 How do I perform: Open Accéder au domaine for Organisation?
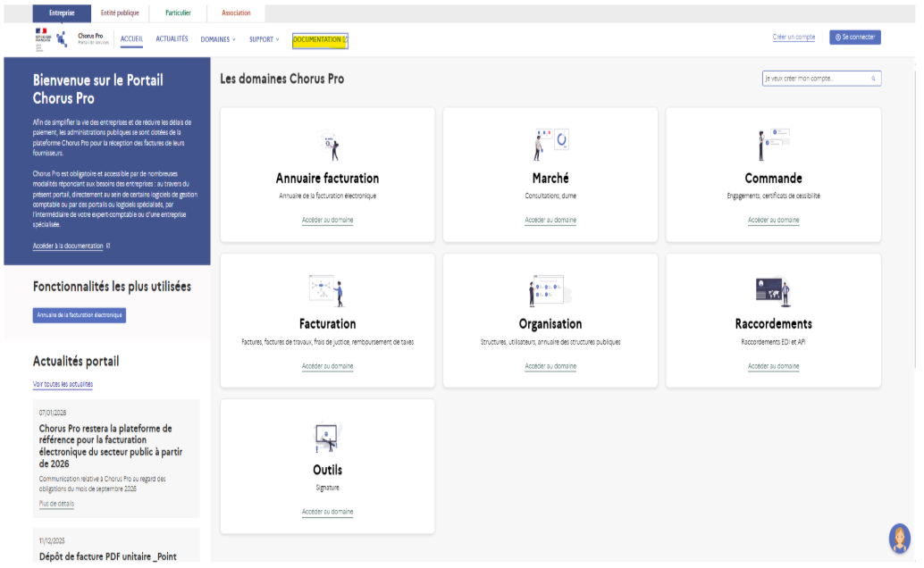click(550, 366)
